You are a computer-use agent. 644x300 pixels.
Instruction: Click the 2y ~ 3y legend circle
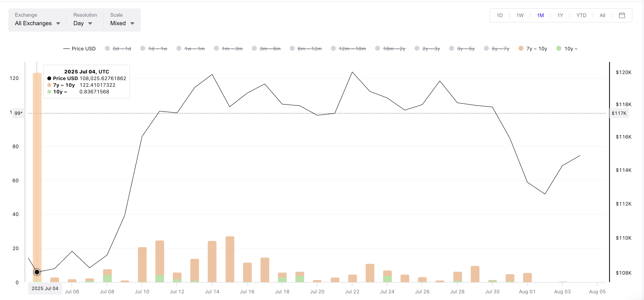pos(417,48)
